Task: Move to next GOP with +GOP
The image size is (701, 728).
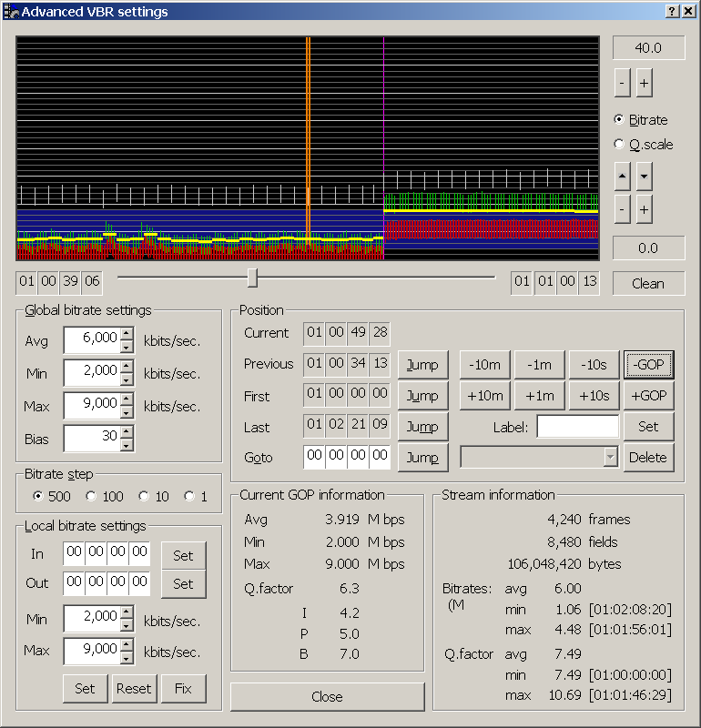Action: click(x=649, y=396)
